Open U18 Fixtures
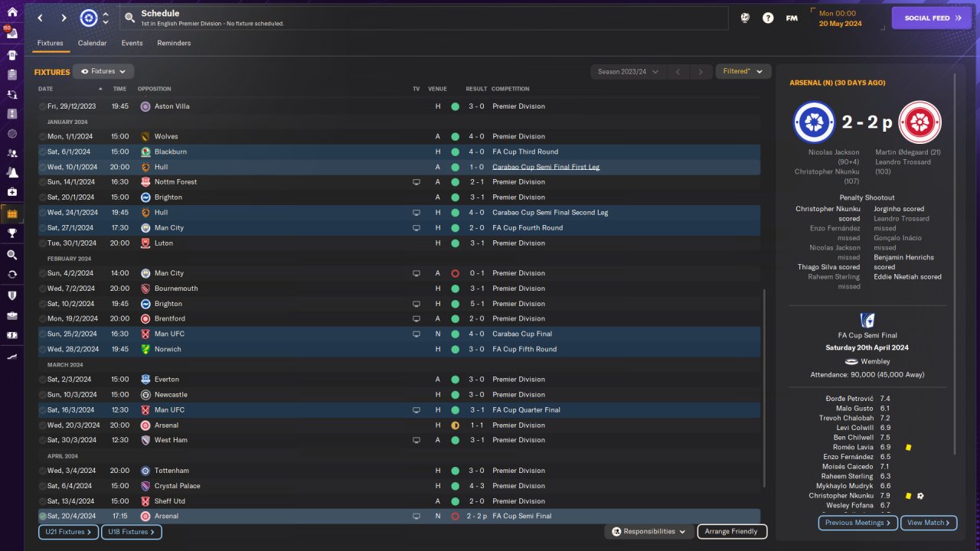This screenshot has width=980, height=551. pyautogui.click(x=132, y=532)
